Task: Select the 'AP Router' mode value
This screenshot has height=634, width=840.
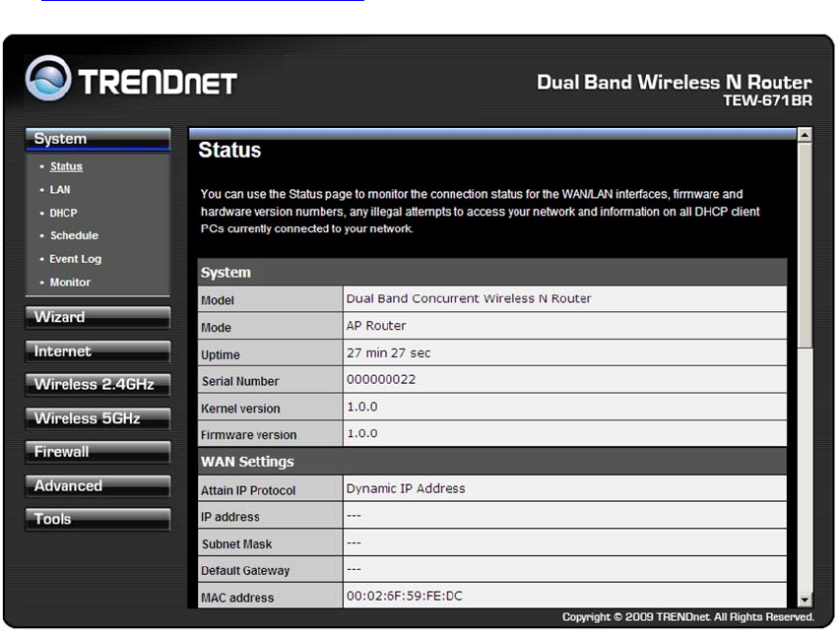Action: (x=376, y=326)
